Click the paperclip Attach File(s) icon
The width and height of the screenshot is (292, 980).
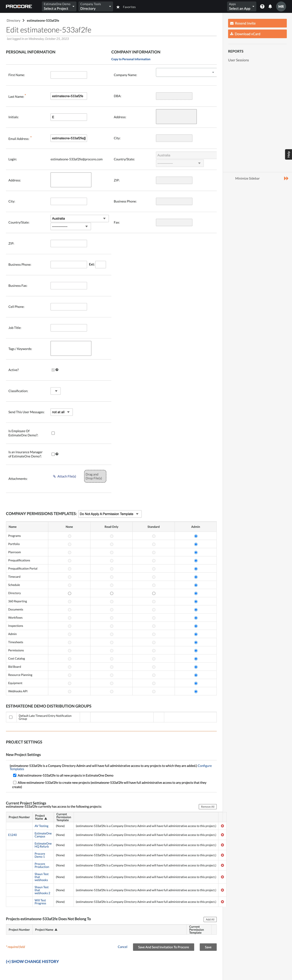[x=54, y=476]
